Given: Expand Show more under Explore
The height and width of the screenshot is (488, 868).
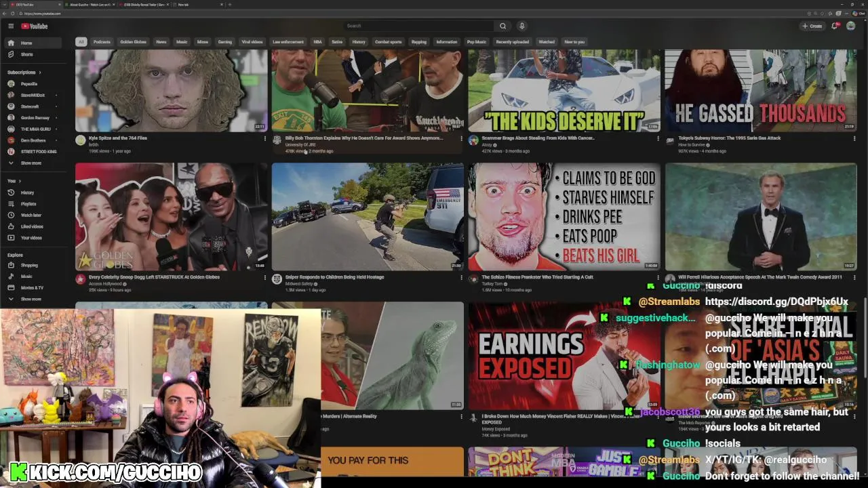Looking at the screenshot, I should point(34,299).
